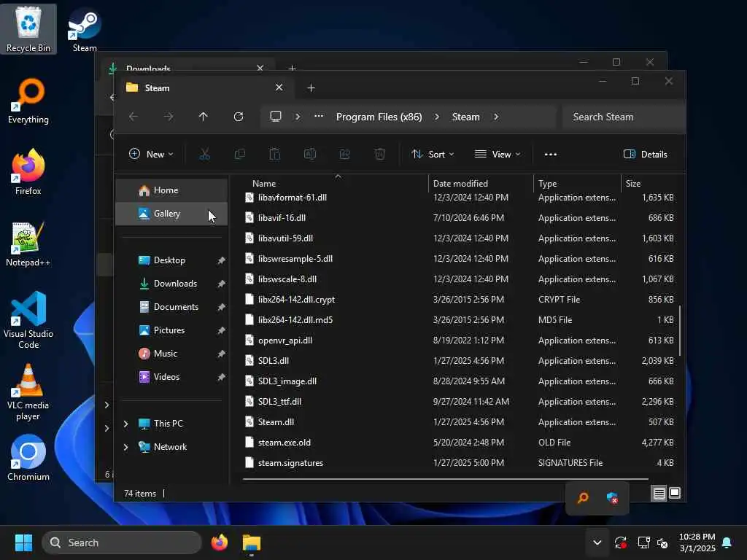Open Visual Studio Code desktop shortcut
The height and width of the screenshot is (560, 747).
[x=28, y=320]
